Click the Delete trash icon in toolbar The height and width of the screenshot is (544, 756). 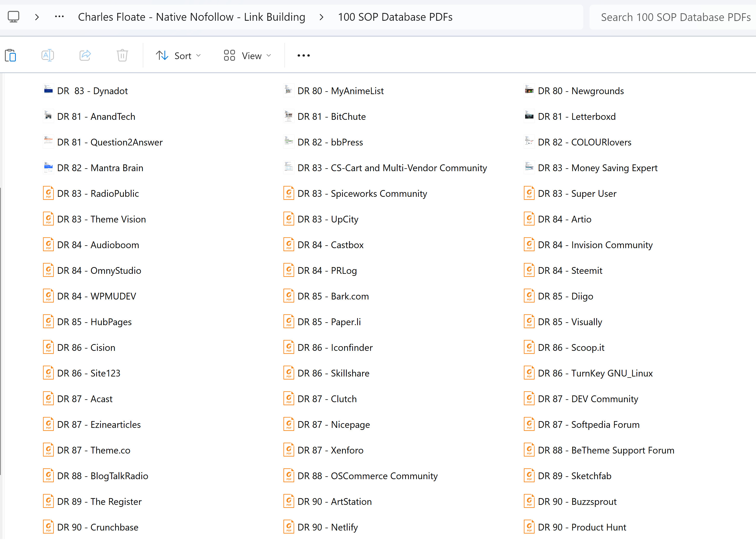coord(122,55)
